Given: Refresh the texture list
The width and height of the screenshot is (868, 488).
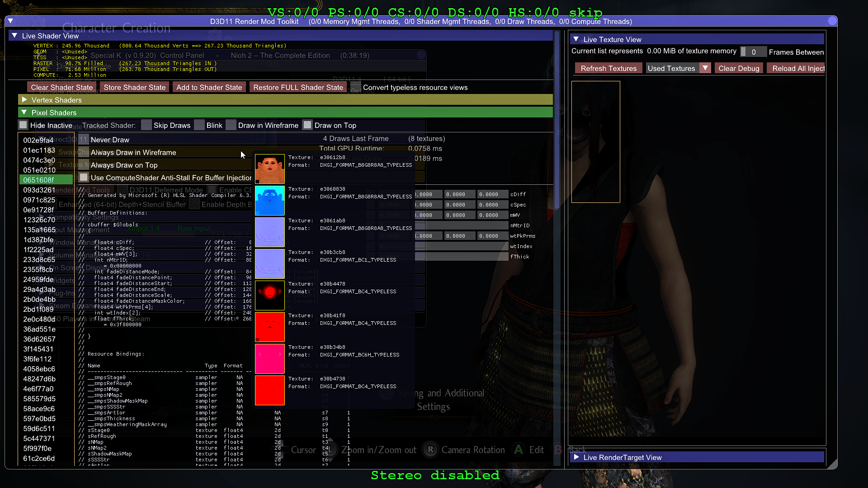Looking at the screenshot, I should [x=609, y=68].
